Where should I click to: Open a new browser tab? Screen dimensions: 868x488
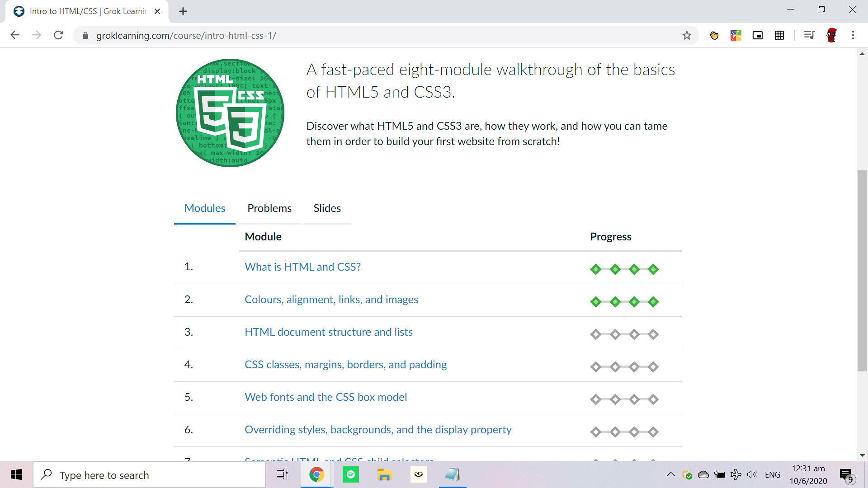pos(183,11)
